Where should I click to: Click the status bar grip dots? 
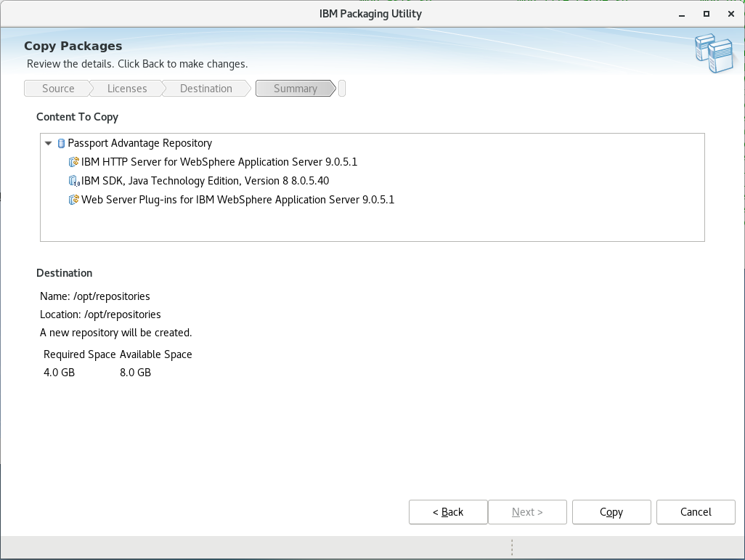click(x=512, y=547)
